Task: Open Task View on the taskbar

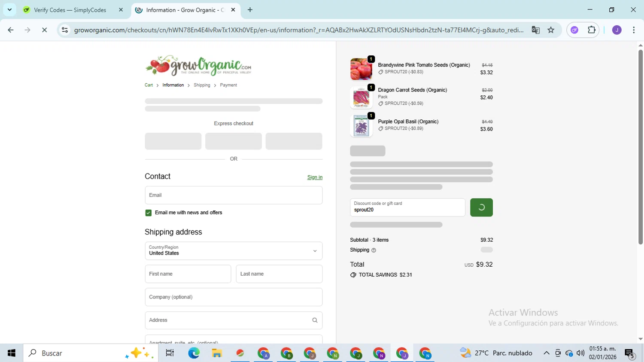Action: coord(170,353)
